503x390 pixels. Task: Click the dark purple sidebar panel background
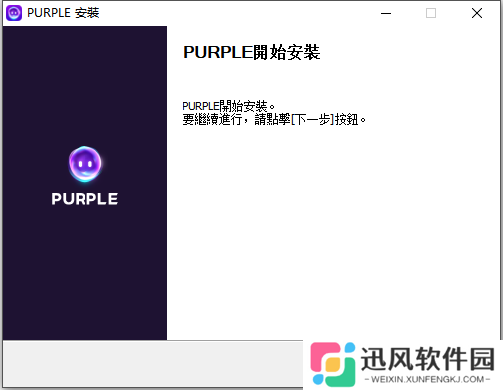(85, 267)
